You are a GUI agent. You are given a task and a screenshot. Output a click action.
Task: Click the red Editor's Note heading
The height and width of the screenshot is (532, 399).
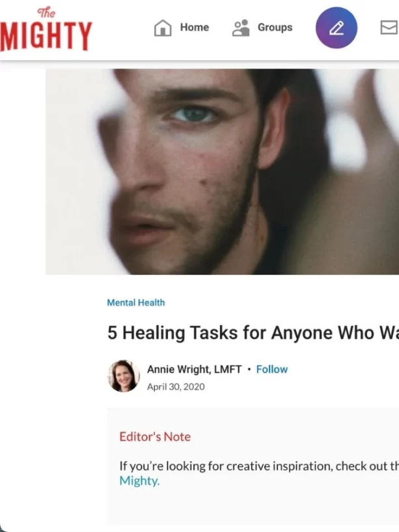tap(155, 437)
